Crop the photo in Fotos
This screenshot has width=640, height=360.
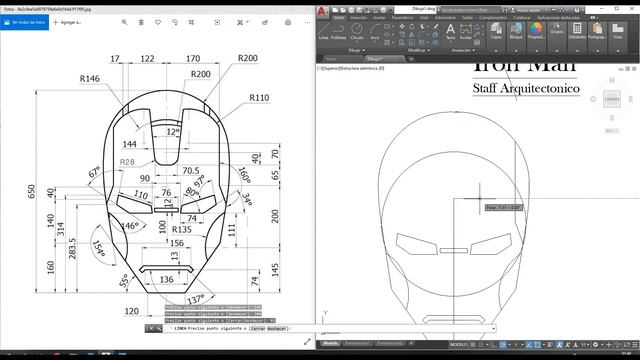pos(191,22)
